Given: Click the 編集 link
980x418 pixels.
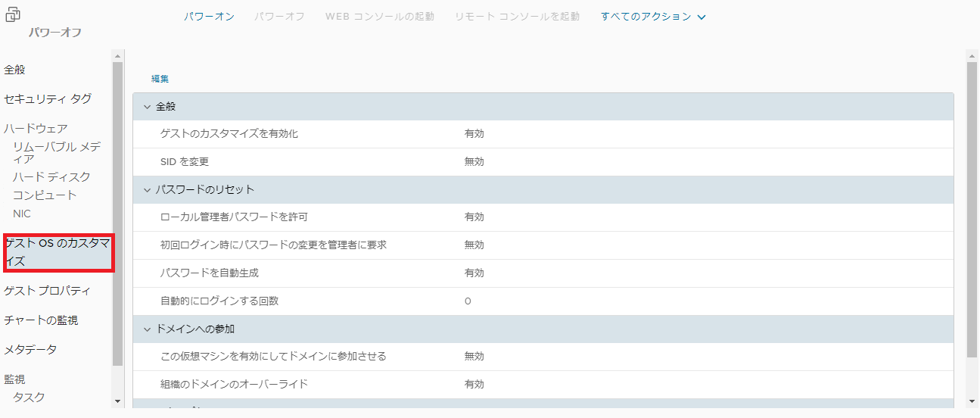Looking at the screenshot, I should tap(160, 78).
